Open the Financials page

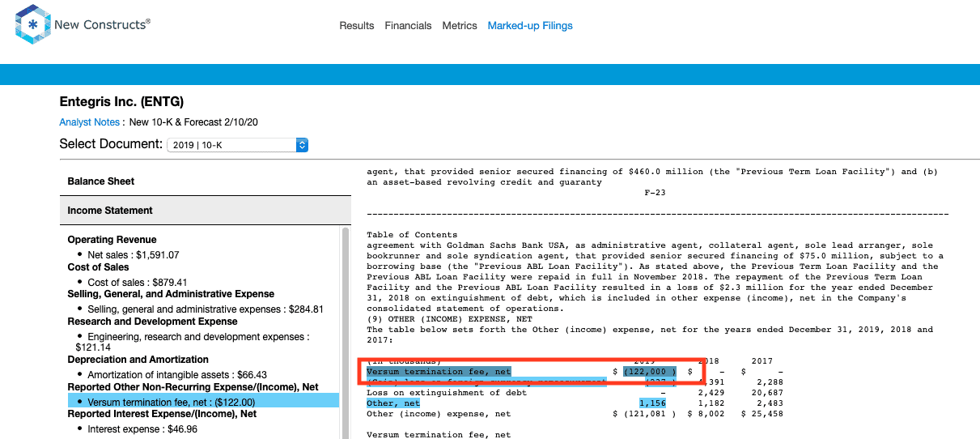tap(408, 26)
